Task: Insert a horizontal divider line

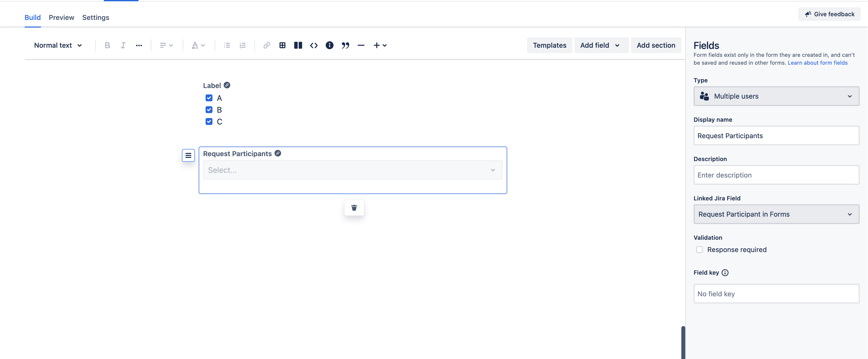Action: (361, 45)
